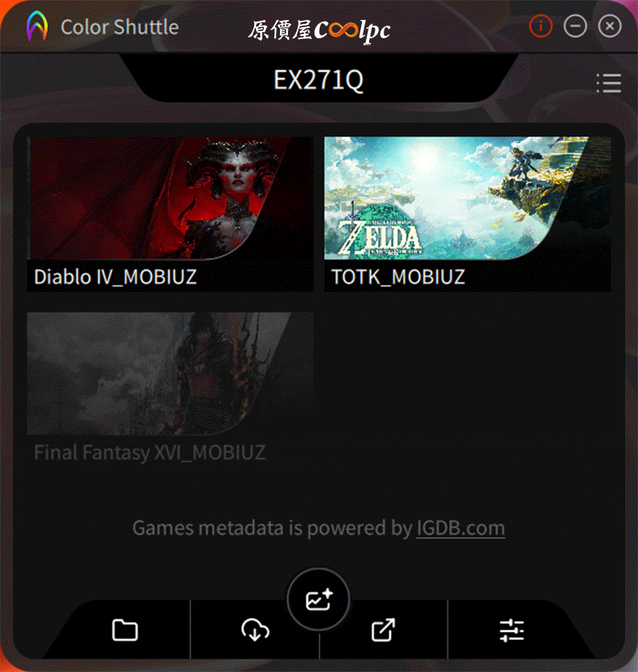
Task: Click the add new image profile button
Action: [x=318, y=599]
